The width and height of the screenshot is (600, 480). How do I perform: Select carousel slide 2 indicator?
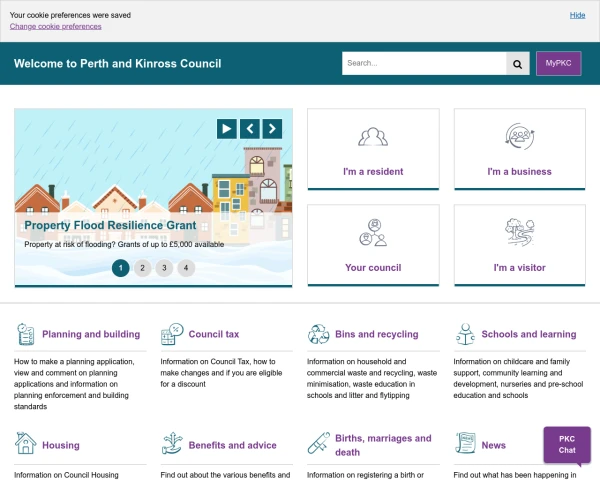click(142, 268)
